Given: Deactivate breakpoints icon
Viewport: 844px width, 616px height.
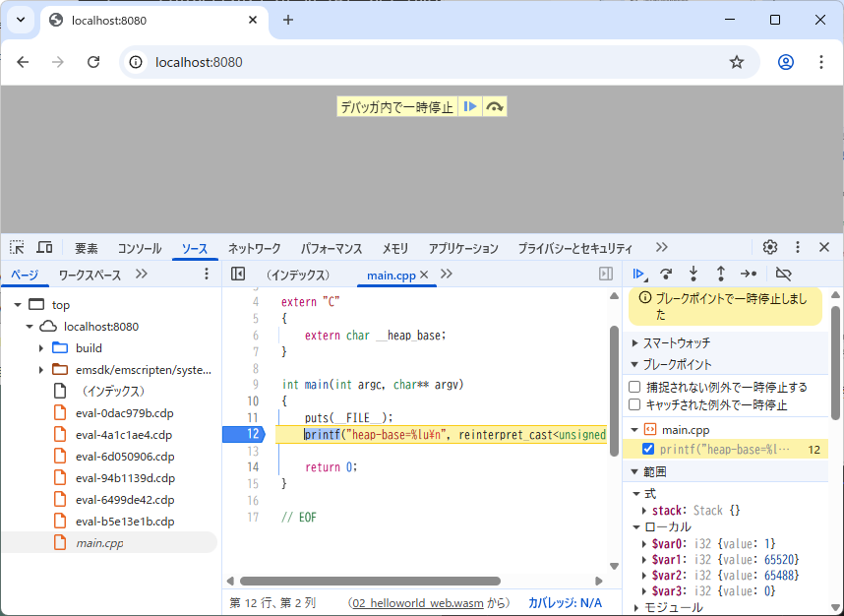Looking at the screenshot, I should click(x=784, y=275).
